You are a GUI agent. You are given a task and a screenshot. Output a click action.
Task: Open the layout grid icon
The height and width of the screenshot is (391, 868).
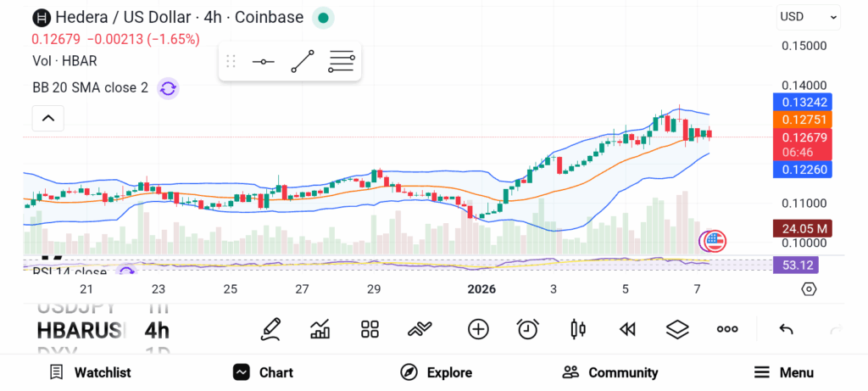tap(370, 329)
